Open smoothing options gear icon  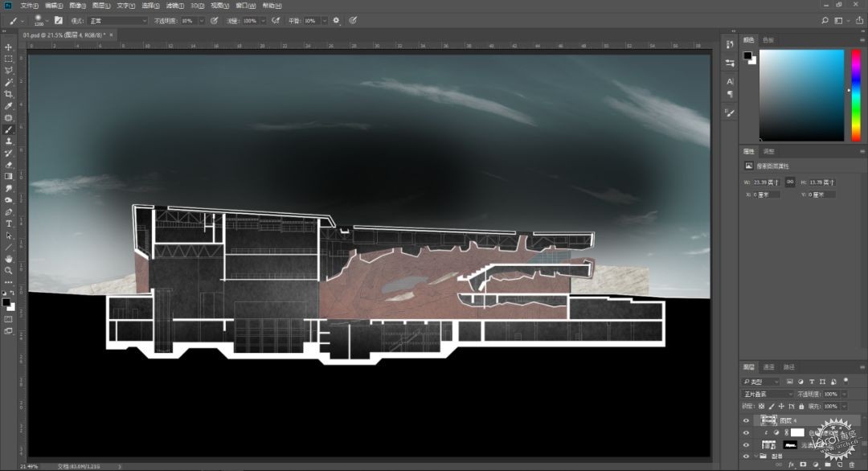pyautogui.click(x=336, y=20)
